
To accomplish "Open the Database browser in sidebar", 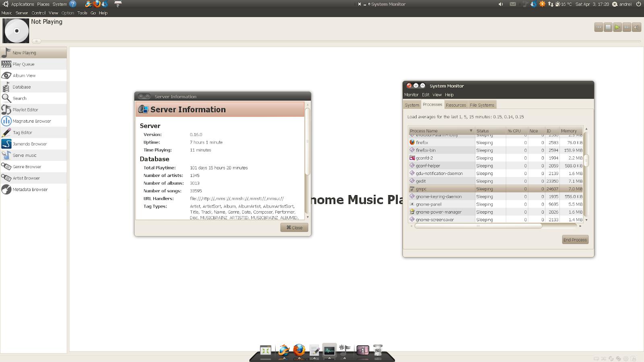I will coord(33,87).
